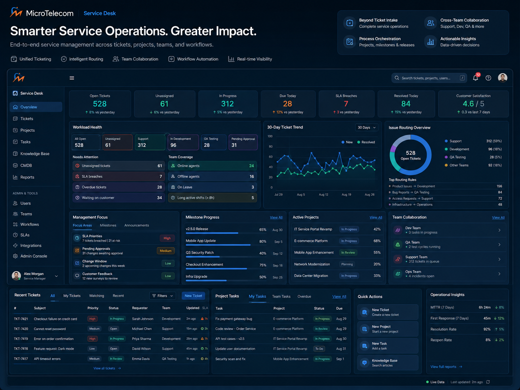This screenshot has width=520, height=390.
Task: Expand the Dev Team row chevron
Action: click(499, 230)
